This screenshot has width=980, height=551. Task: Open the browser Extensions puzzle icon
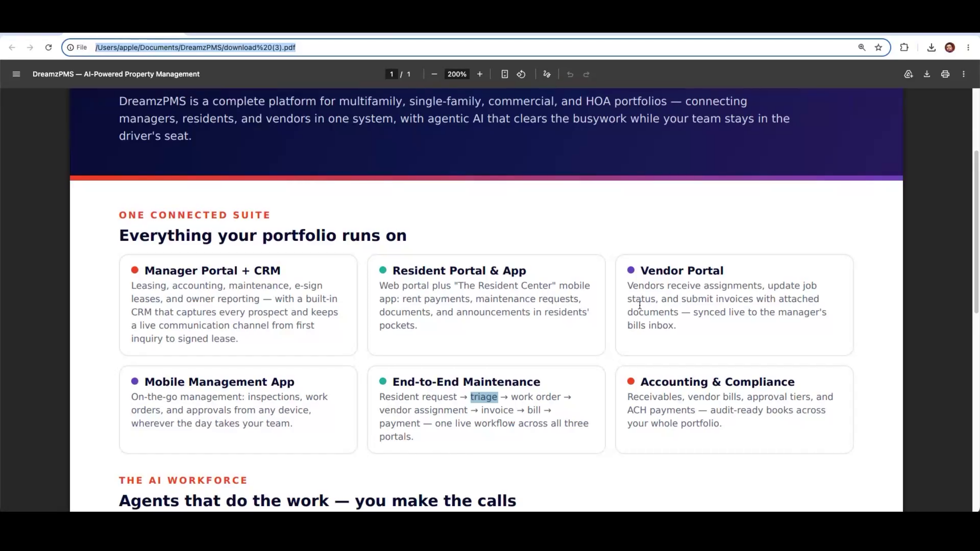tap(904, 47)
